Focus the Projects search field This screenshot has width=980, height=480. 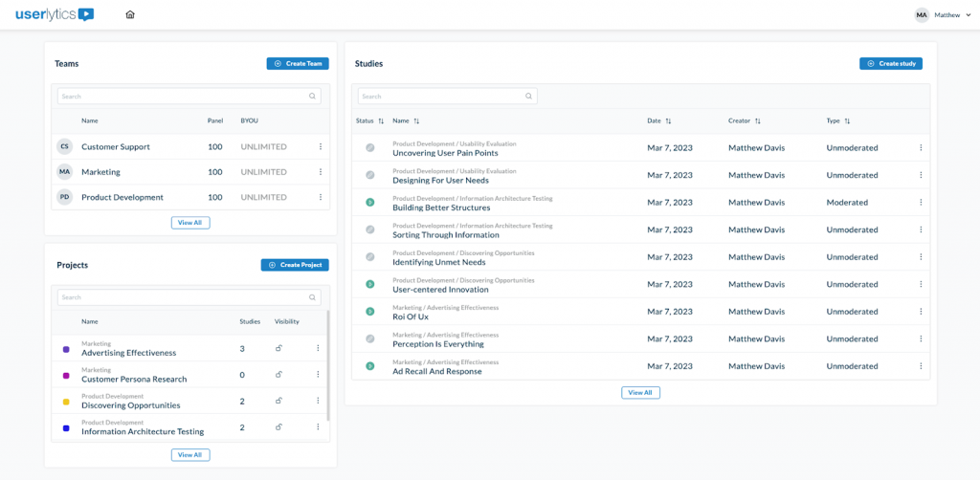coord(182,297)
